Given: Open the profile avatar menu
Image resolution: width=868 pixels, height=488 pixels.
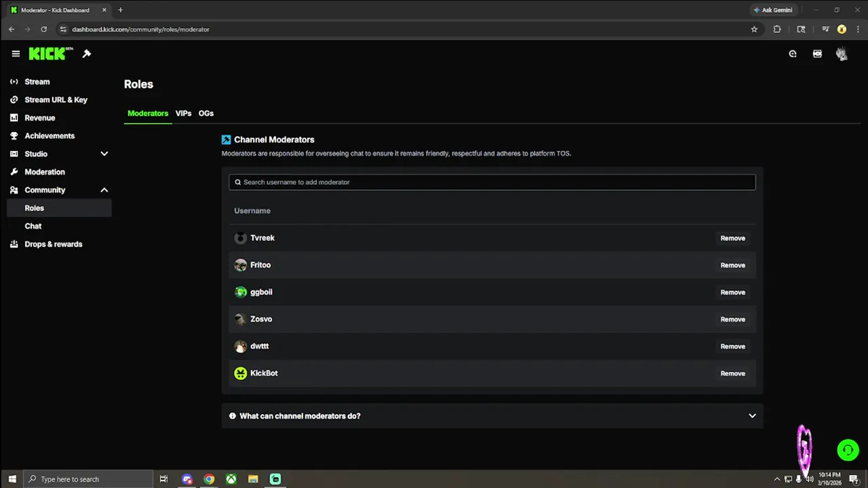Looking at the screenshot, I should tap(842, 54).
